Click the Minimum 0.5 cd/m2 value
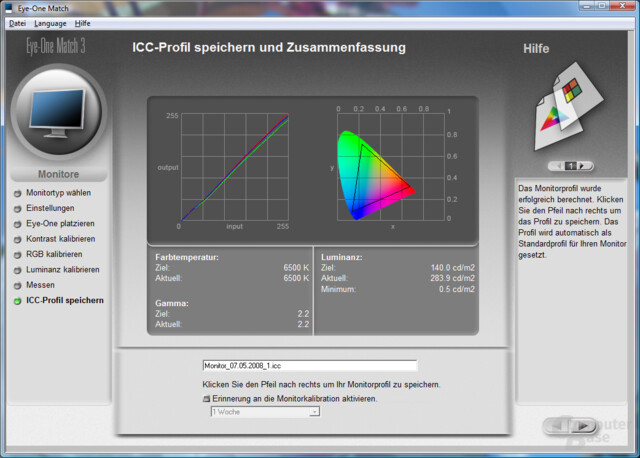The width and height of the screenshot is (640, 458). [457, 289]
